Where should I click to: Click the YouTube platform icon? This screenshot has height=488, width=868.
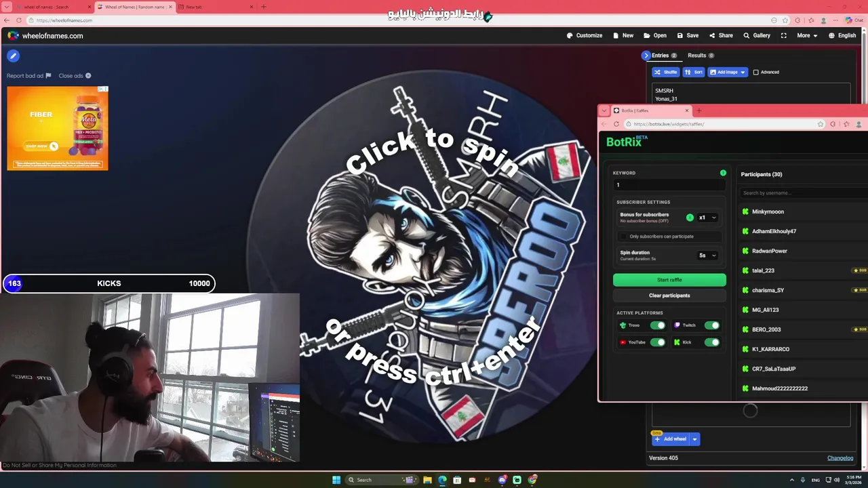click(x=623, y=342)
